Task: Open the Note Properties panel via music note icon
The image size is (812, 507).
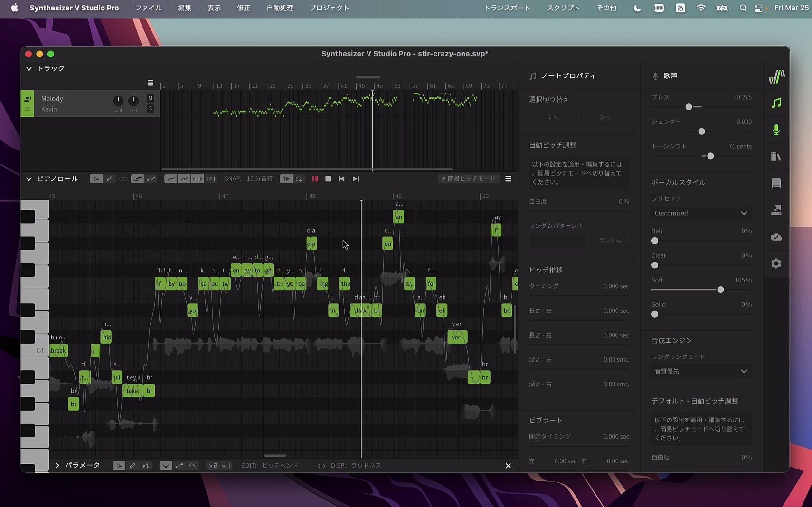Action: 776,103
